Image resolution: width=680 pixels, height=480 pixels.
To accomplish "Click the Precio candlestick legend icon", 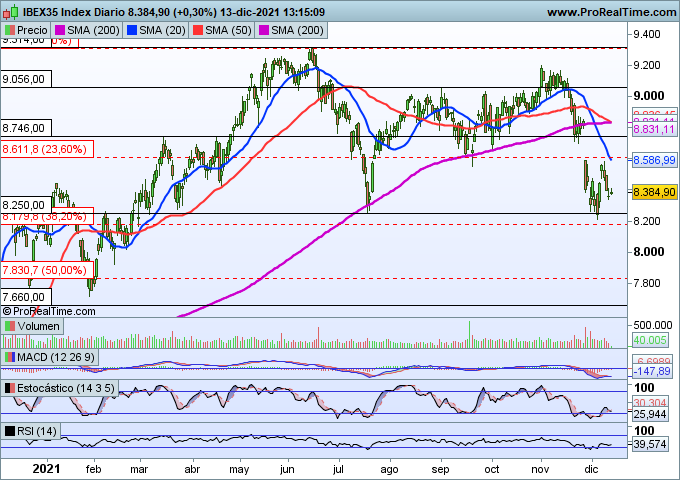I will click(x=10, y=30).
